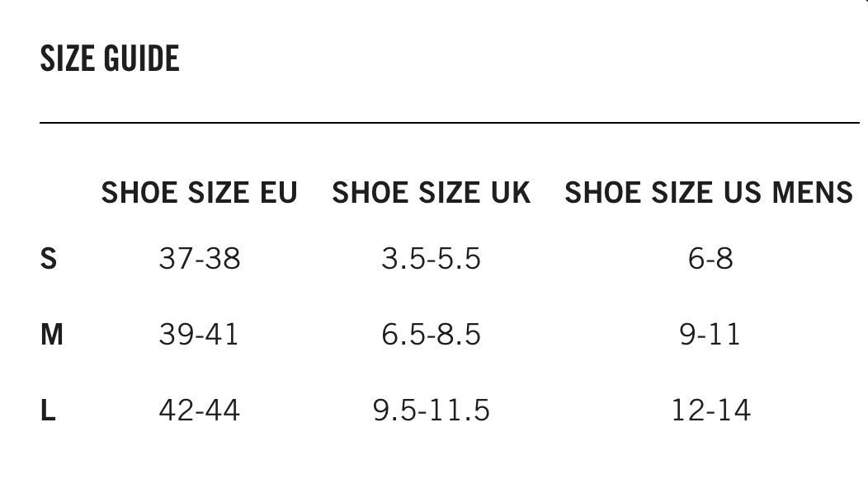Select the M size row label

pyautogui.click(x=51, y=335)
